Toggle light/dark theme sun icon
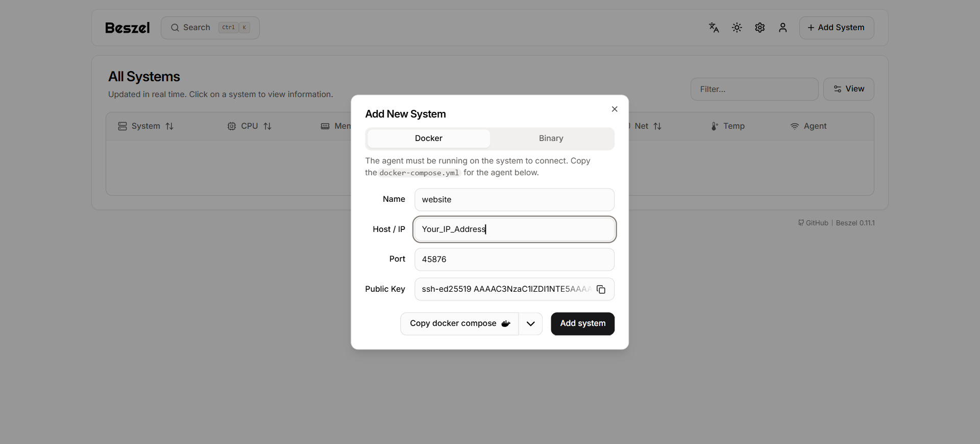This screenshot has height=444, width=980. tap(737, 28)
